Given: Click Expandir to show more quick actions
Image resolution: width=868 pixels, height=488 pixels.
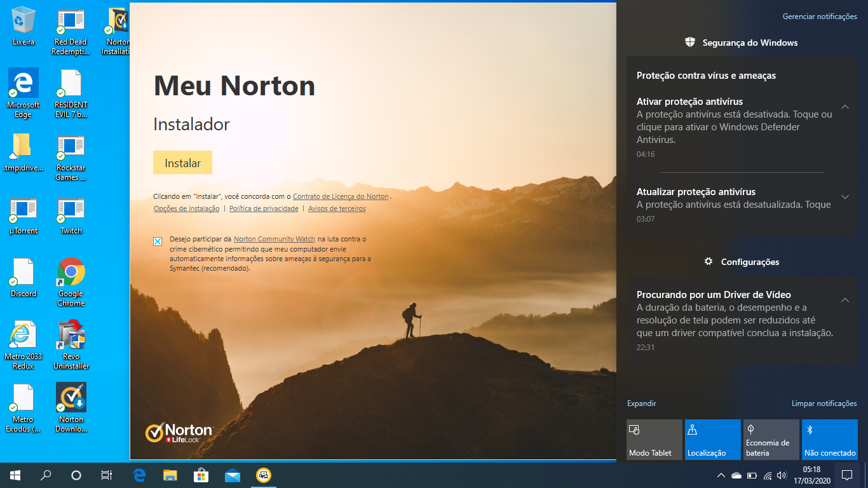Looking at the screenshot, I should click(x=642, y=403).
